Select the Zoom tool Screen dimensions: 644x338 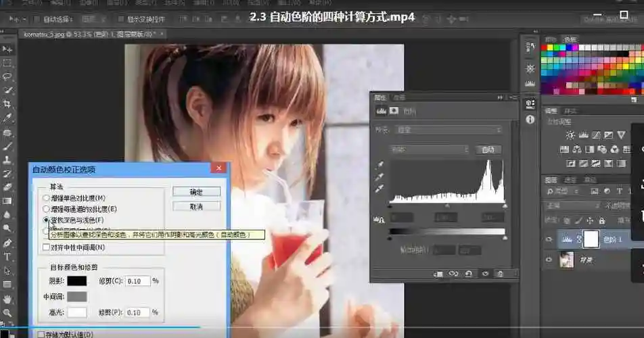(x=7, y=313)
